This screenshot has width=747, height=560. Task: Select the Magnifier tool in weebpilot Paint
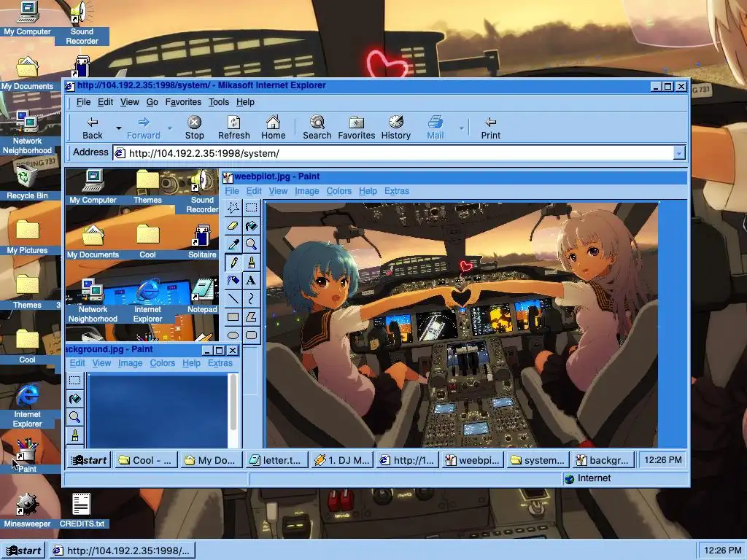[251, 244]
